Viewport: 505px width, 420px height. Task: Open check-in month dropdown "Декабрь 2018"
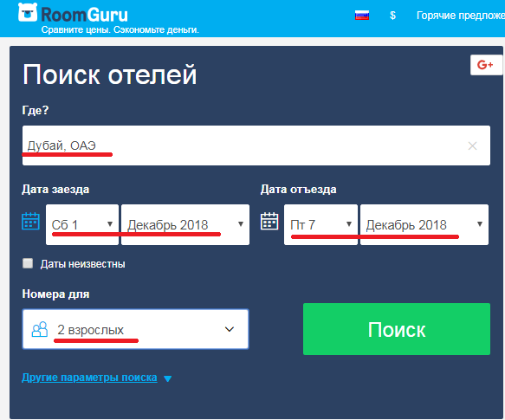(x=185, y=224)
